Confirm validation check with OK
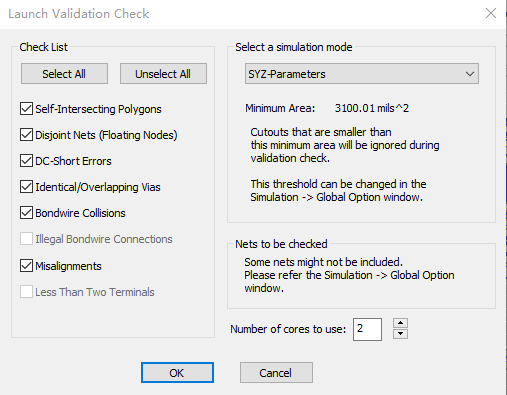The width and height of the screenshot is (507, 395). [x=177, y=373]
